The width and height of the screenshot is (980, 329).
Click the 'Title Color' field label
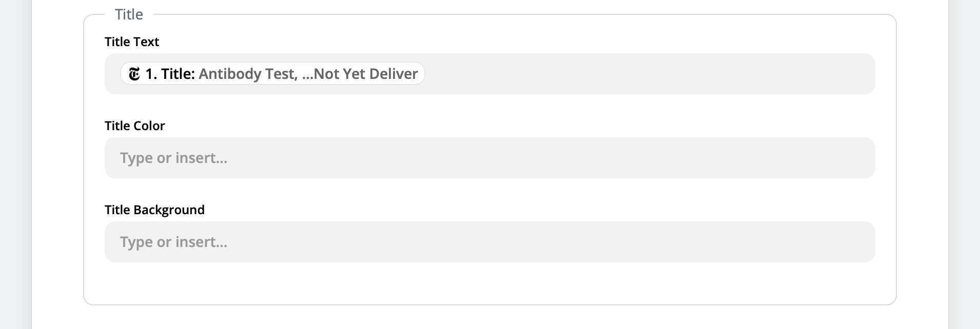pos(134,126)
